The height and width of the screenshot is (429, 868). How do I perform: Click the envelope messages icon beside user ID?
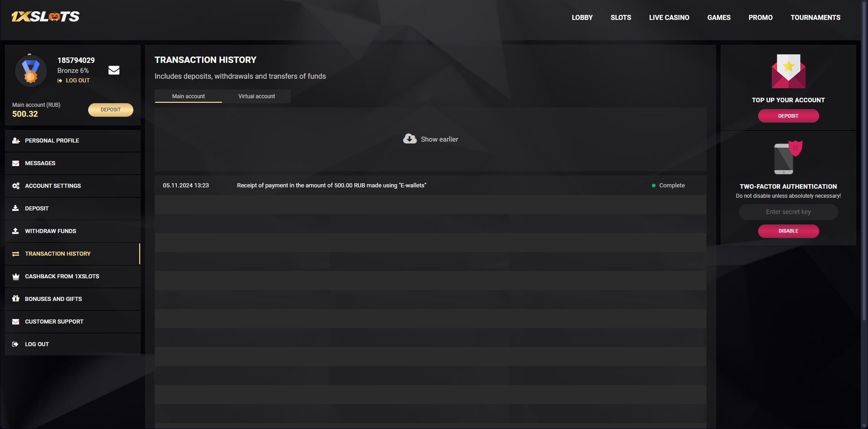[x=114, y=70]
